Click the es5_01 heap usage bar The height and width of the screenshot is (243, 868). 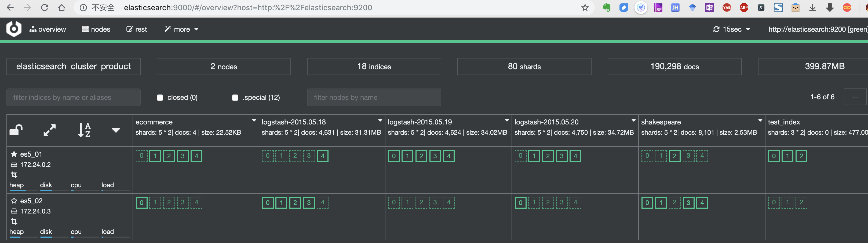[23, 190]
